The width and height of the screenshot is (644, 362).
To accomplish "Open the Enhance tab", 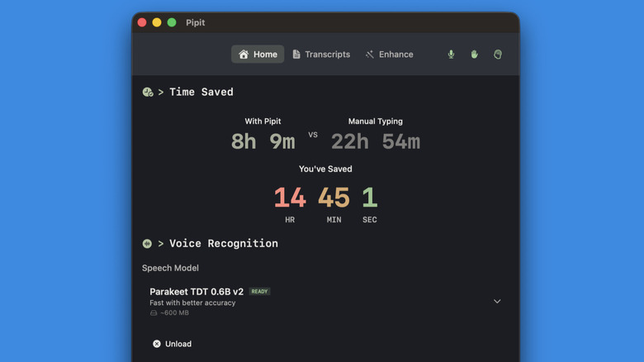I will tap(390, 55).
